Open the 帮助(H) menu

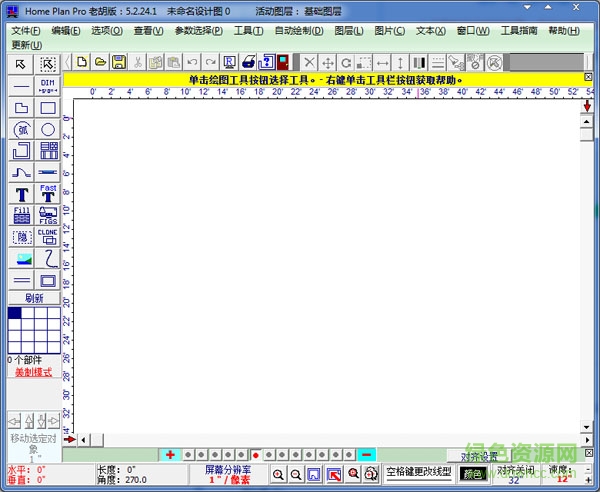563,31
